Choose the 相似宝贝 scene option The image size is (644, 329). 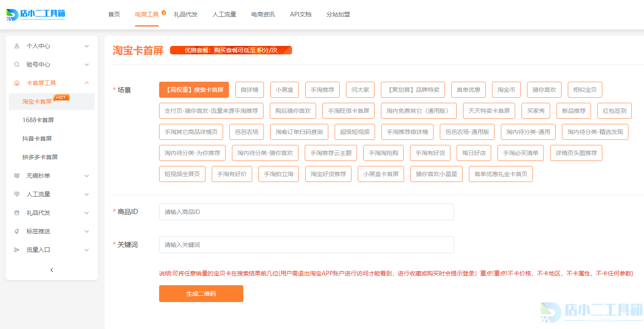(x=585, y=90)
